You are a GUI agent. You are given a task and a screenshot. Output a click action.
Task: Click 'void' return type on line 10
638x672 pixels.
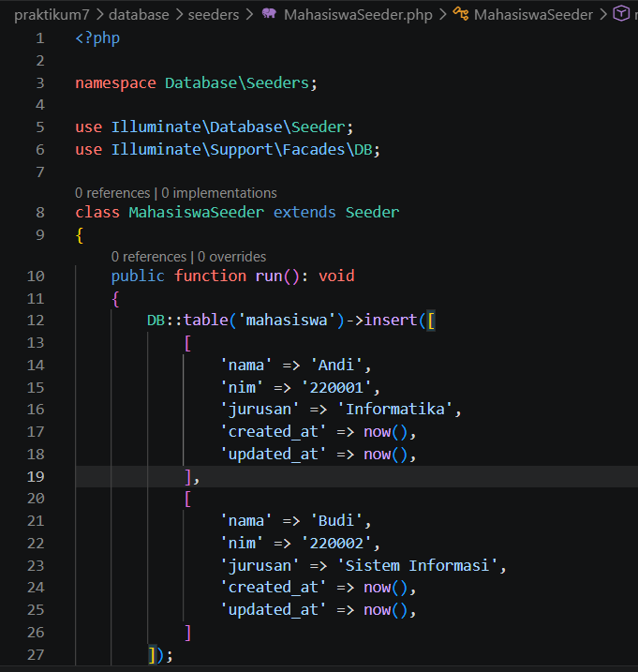(x=336, y=276)
